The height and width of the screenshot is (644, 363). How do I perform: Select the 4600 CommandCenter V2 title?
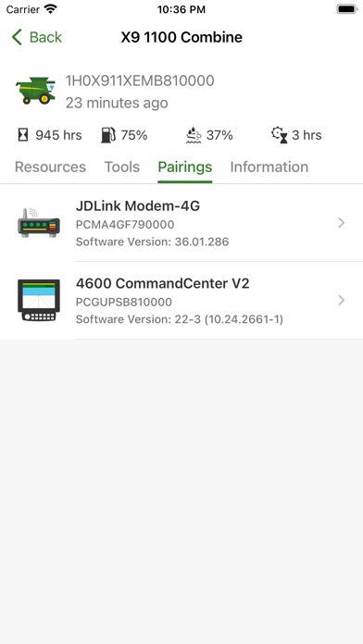162,283
